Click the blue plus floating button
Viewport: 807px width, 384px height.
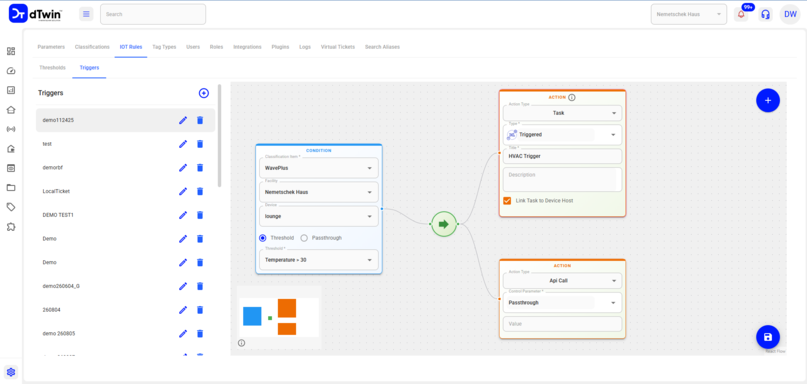pos(768,100)
